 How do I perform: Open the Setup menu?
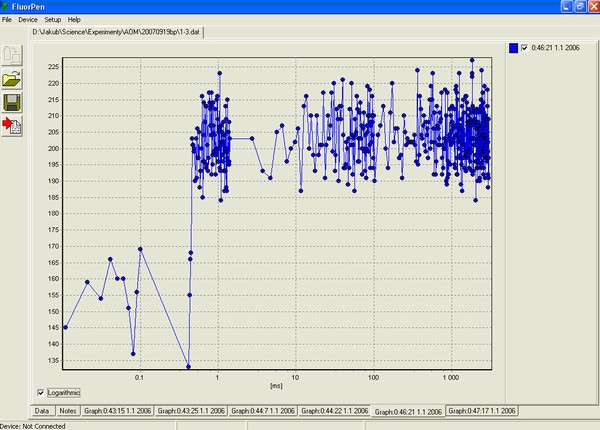[52, 20]
